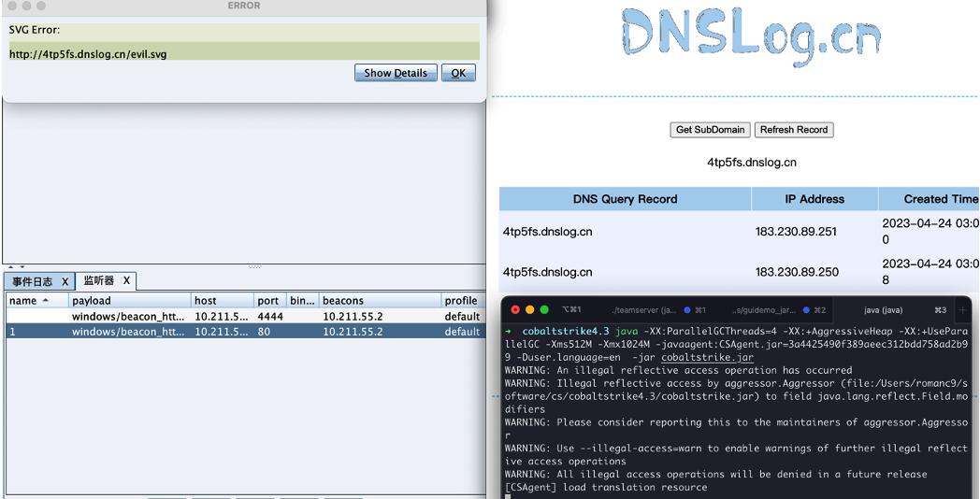The width and height of the screenshot is (980, 499).
Task: Click the evil.svg URL text in the error dialog
Action: tap(88, 54)
